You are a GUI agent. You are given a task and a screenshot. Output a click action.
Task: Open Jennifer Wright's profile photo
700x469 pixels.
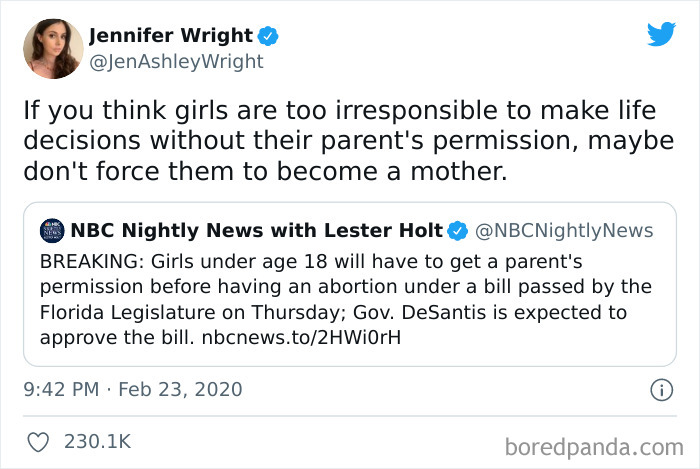click(x=54, y=48)
